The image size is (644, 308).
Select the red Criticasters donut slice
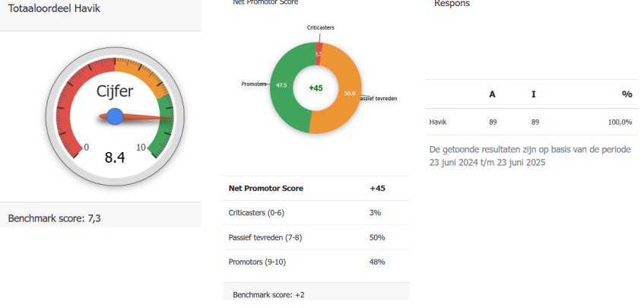click(x=319, y=49)
